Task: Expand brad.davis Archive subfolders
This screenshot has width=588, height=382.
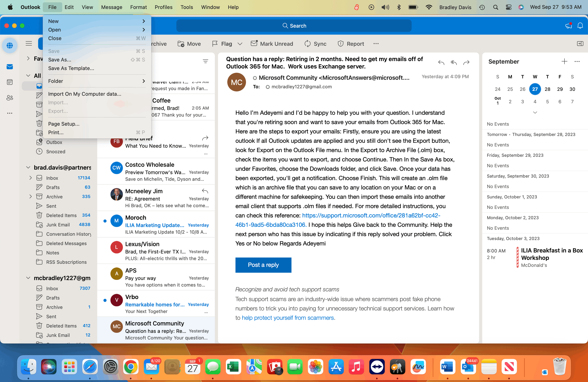Action: point(30,197)
